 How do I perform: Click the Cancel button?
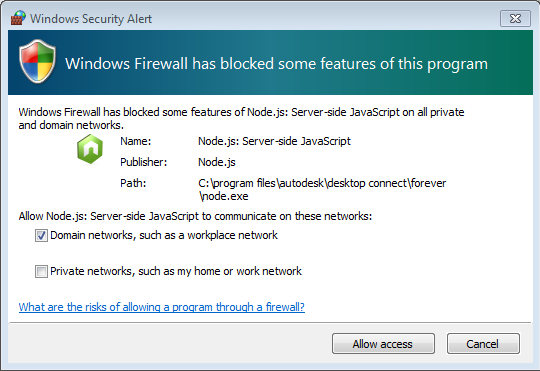[483, 343]
